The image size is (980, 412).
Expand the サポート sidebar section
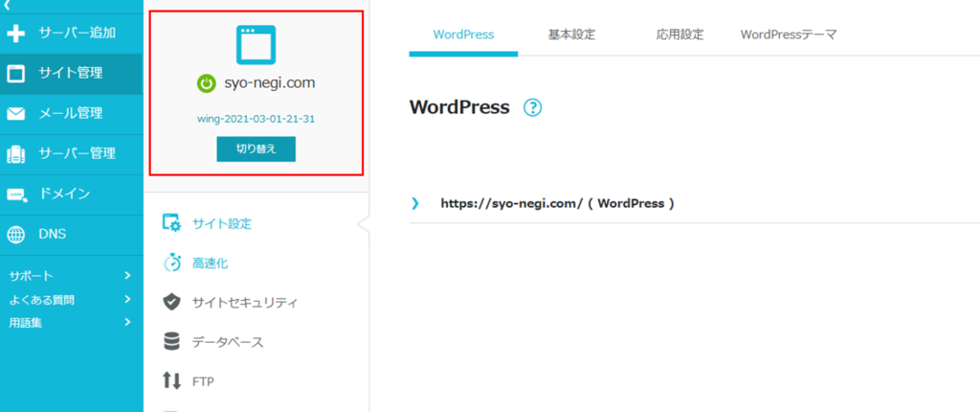(x=127, y=276)
